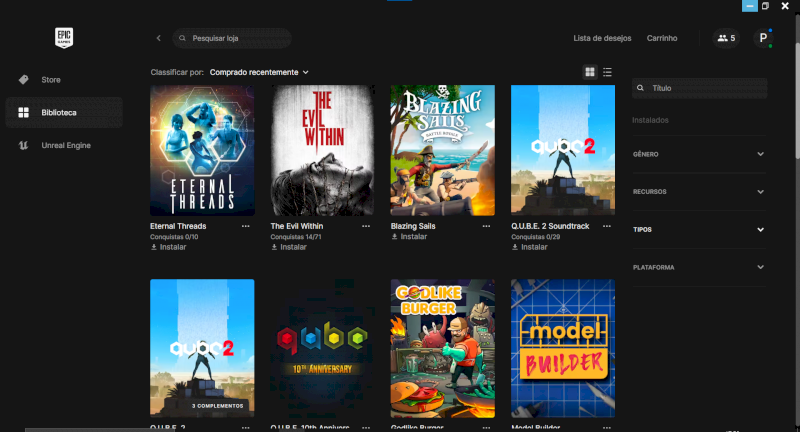The height and width of the screenshot is (432, 800).
Task: Click the Pesquisar loja search field
Action: (x=232, y=38)
